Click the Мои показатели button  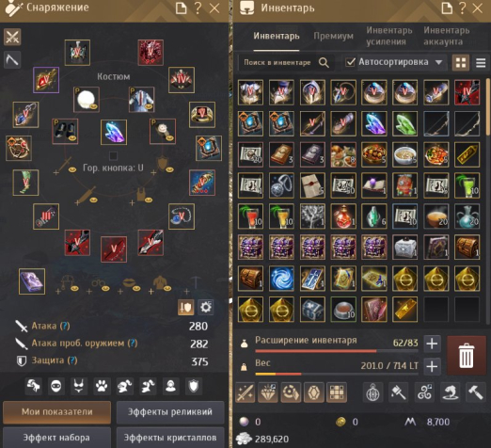pyautogui.click(x=57, y=412)
